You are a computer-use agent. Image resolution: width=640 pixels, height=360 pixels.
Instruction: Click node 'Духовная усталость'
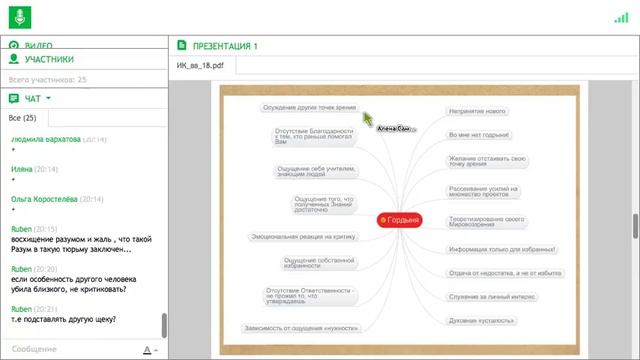click(x=482, y=320)
